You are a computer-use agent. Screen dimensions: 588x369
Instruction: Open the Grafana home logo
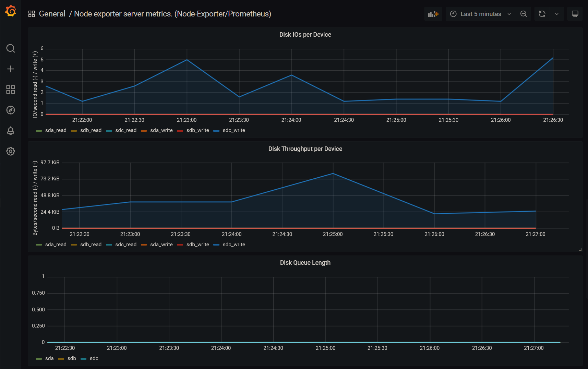(11, 11)
